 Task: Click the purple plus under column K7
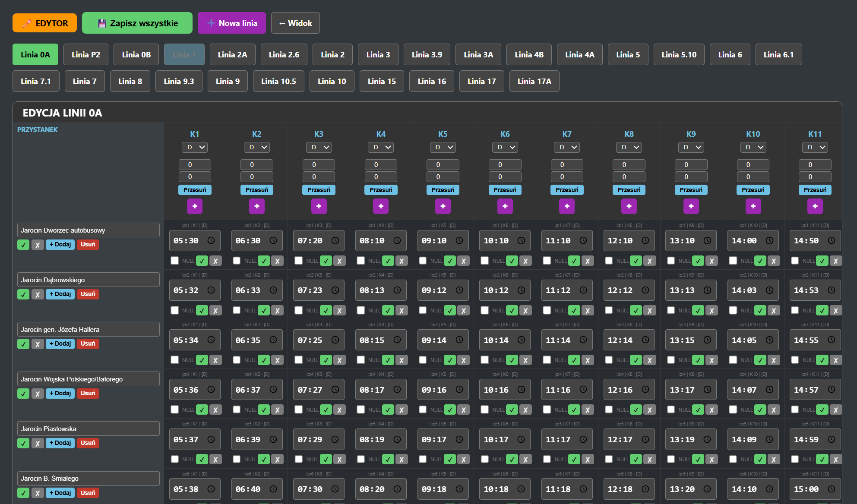[x=567, y=206]
